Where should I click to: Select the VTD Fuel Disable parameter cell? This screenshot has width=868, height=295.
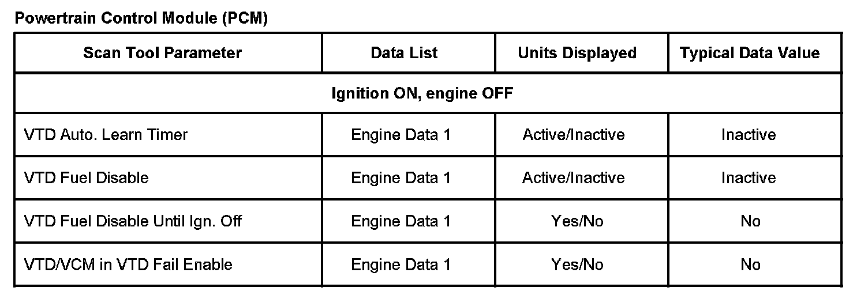[86, 177]
